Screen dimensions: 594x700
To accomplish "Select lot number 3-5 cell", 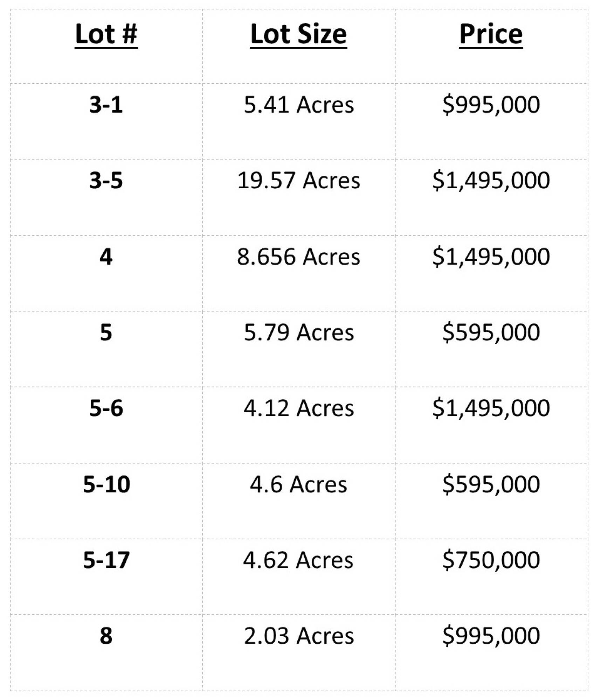I will pos(106,181).
